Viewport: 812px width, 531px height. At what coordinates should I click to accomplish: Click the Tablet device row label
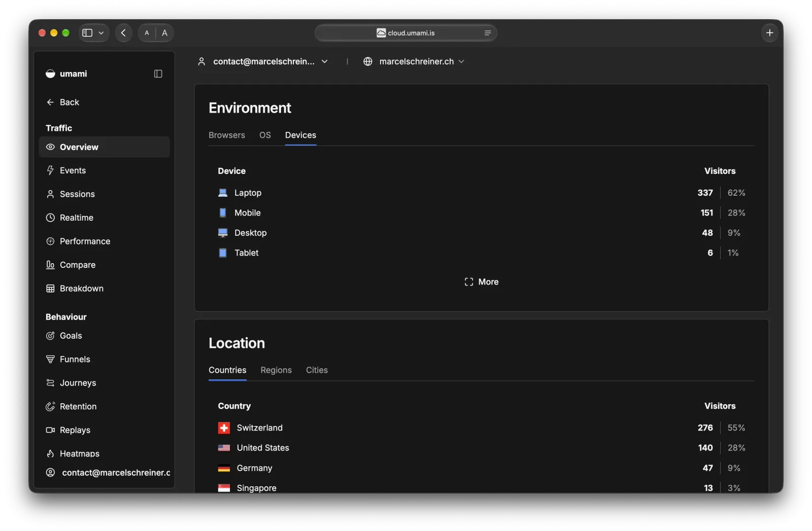(x=247, y=253)
